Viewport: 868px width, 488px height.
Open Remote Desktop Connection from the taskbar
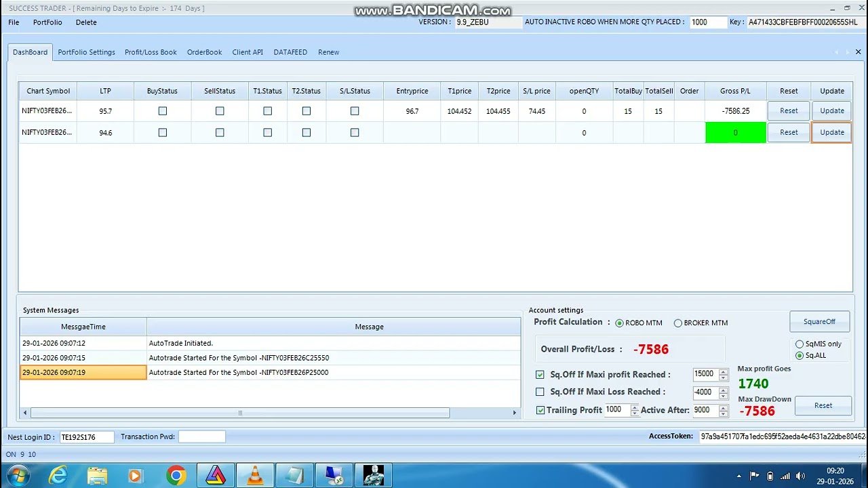click(x=334, y=474)
